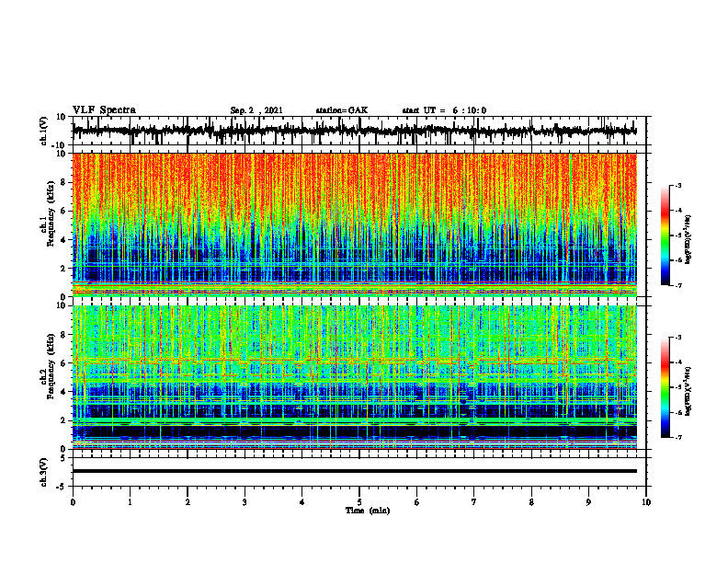728x563 pixels.
Task: Click time axis tick label '2'
Action: coord(188,502)
